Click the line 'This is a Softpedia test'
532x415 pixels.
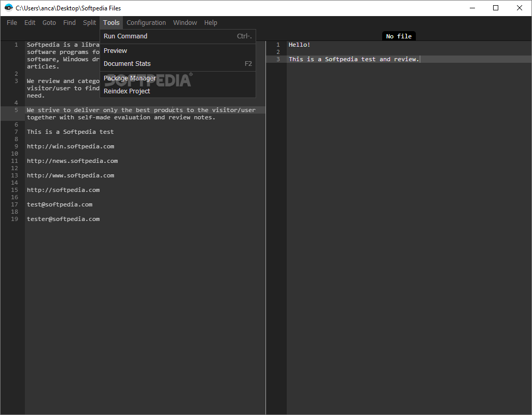click(x=70, y=132)
